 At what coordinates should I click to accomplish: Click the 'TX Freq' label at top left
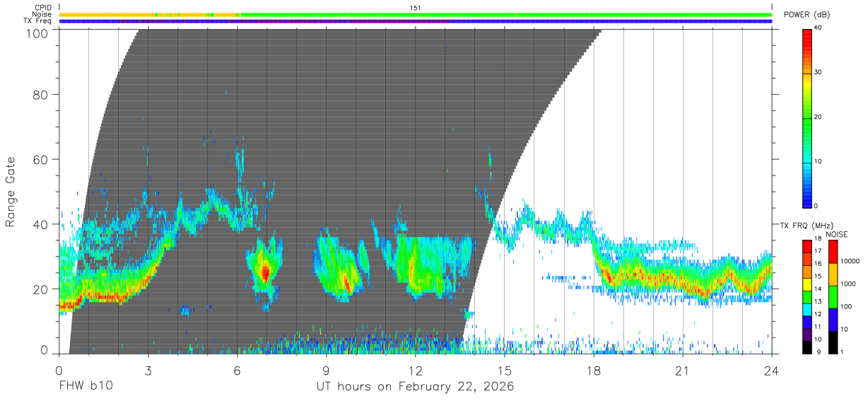[x=38, y=21]
